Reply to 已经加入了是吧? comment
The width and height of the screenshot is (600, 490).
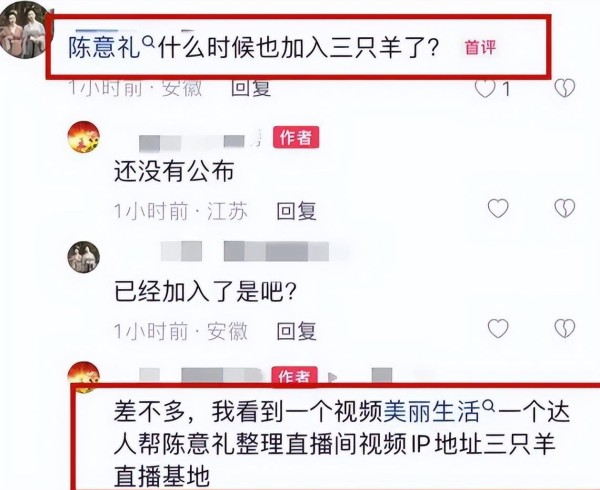tap(297, 331)
